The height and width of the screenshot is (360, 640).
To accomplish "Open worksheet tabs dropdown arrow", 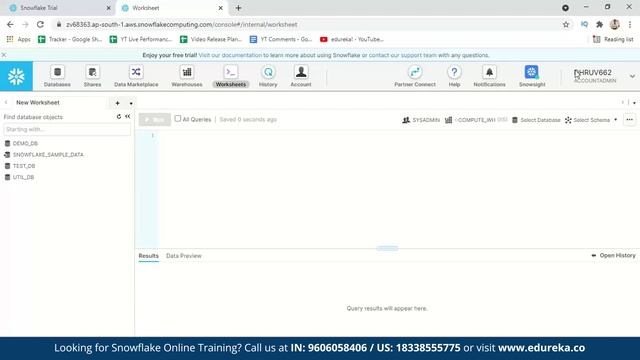I will point(131,103).
